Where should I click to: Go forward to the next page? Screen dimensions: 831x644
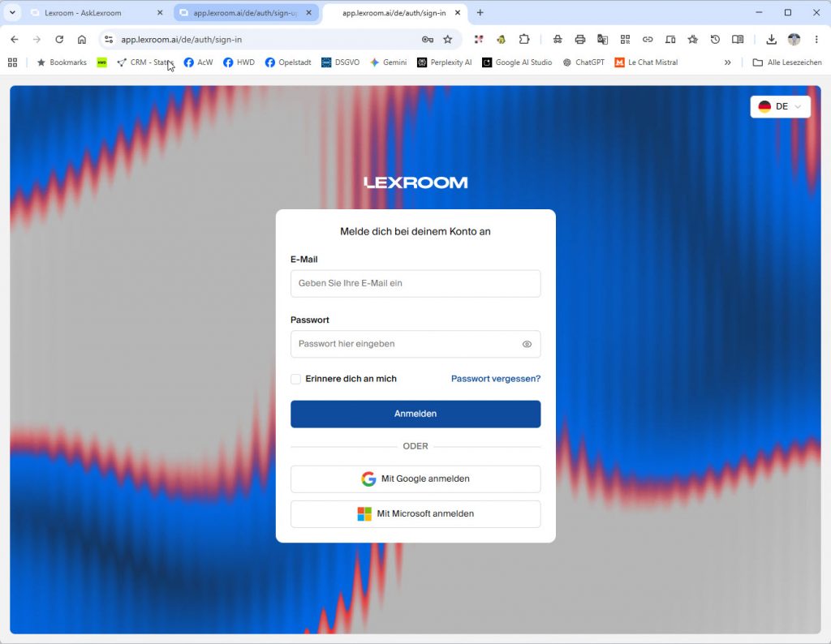tap(37, 39)
